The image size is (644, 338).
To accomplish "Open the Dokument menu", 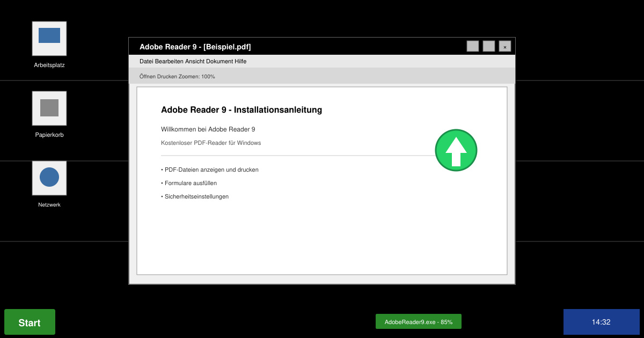I will tap(219, 61).
